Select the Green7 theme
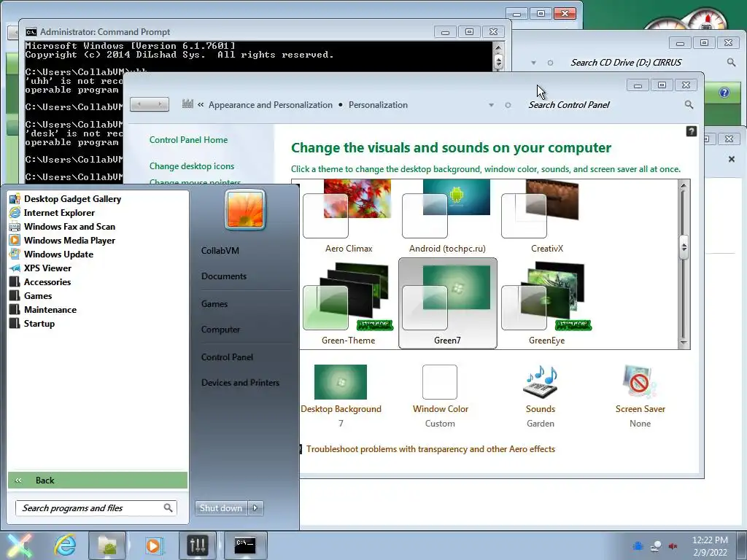This screenshot has height=560, width=747. pos(448,303)
